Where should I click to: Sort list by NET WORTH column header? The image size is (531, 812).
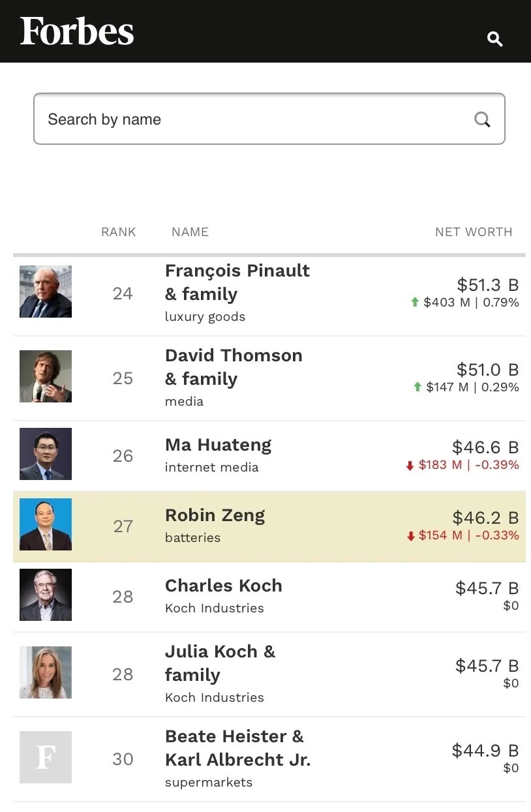click(x=474, y=232)
